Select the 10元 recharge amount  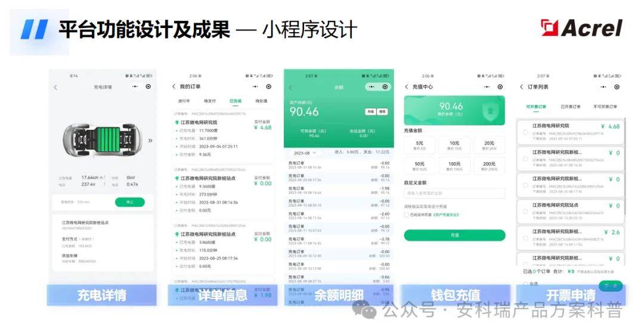click(454, 145)
